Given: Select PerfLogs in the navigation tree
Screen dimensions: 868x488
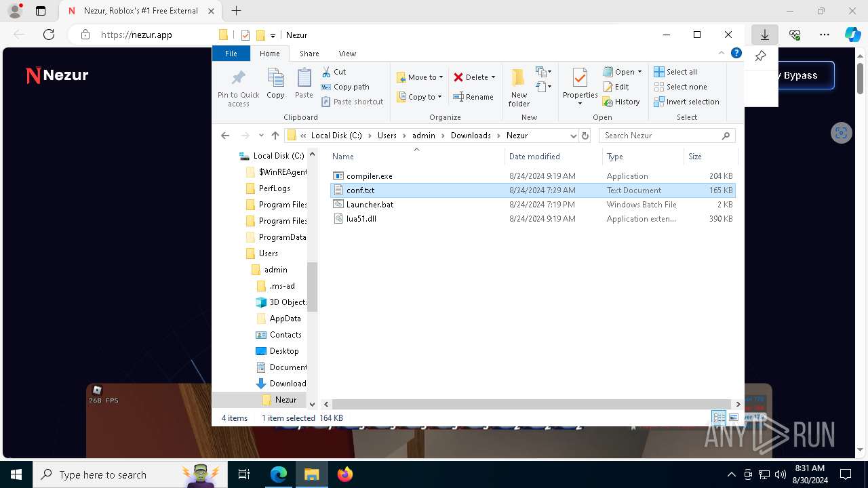Looking at the screenshot, I should [274, 188].
